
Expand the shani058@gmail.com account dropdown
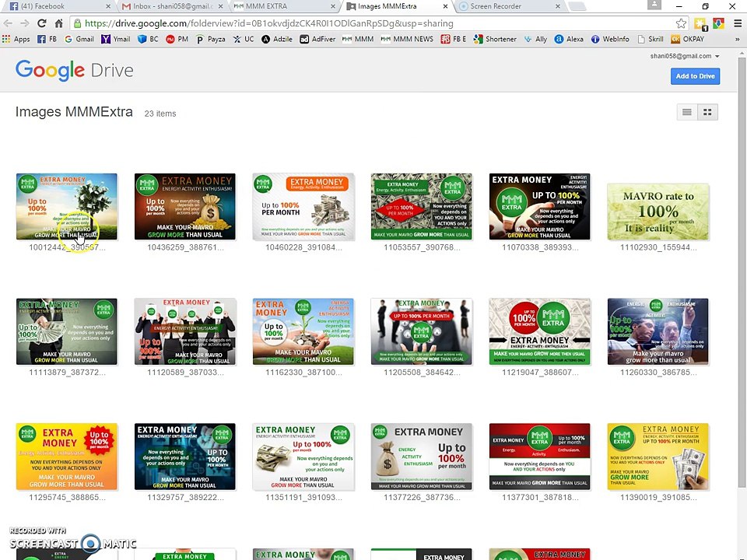tap(685, 56)
